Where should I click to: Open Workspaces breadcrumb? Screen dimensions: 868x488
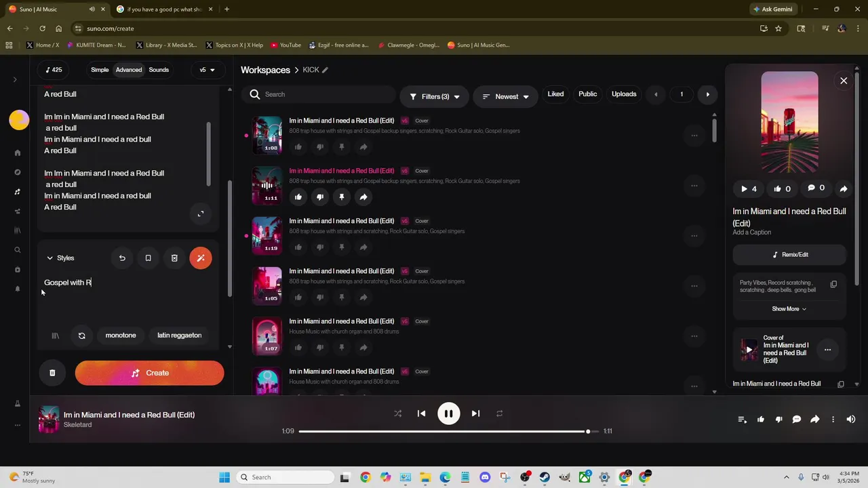[x=265, y=70]
